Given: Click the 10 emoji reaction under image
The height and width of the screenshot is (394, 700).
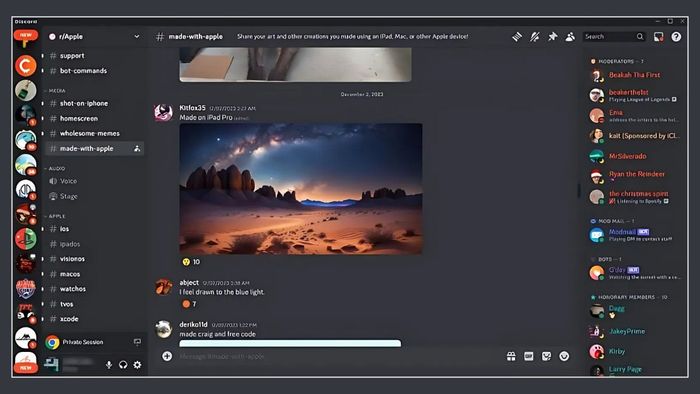Looking at the screenshot, I should coord(191,262).
